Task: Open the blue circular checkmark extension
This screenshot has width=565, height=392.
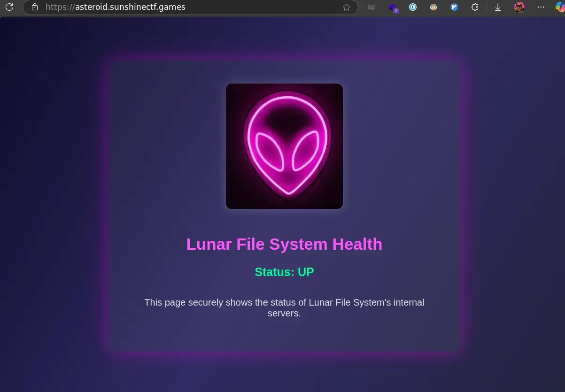Action: pyautogui.click(x=454, y=7)
